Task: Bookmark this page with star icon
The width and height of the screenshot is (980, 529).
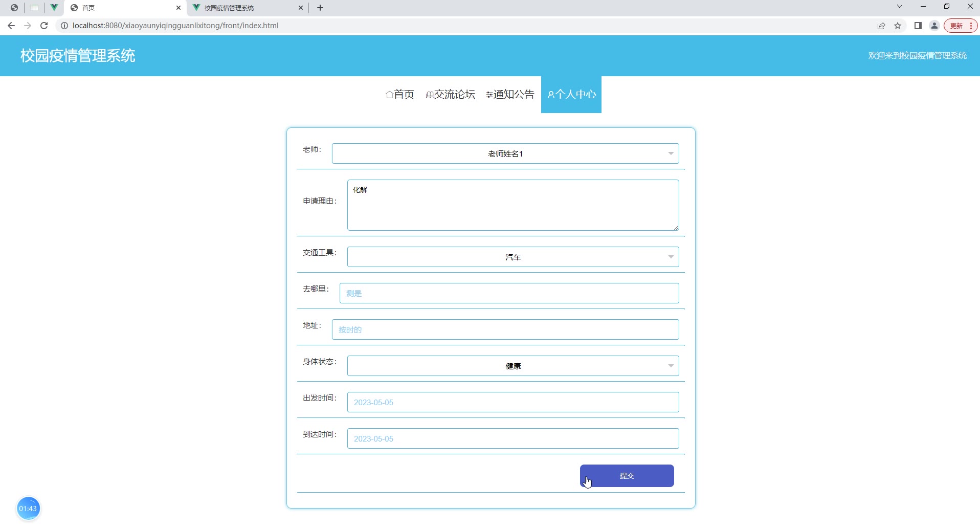Action: click(898, 26)
